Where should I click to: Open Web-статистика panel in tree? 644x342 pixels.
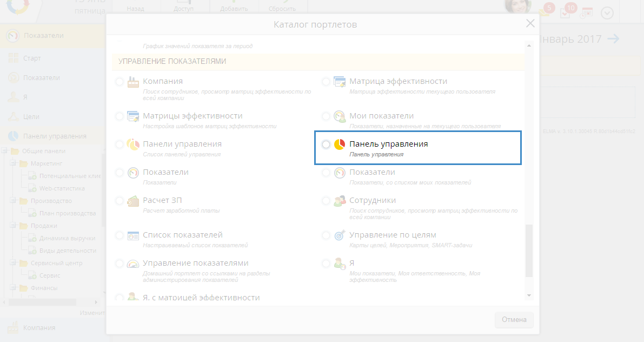coord(62,188)
